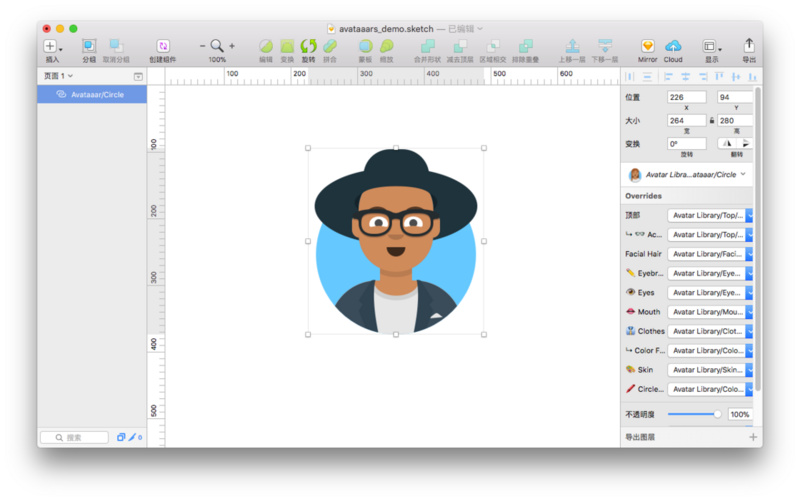Collapse the pages list toggle button
The image size is (800, 501).
[138, 77]
